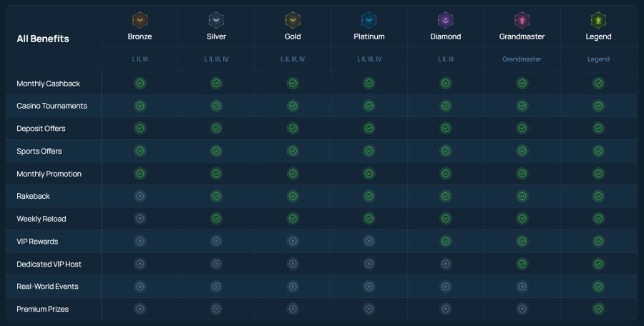Click the Grandmaster column title
The image size is (644, 326).
[522, 36]
